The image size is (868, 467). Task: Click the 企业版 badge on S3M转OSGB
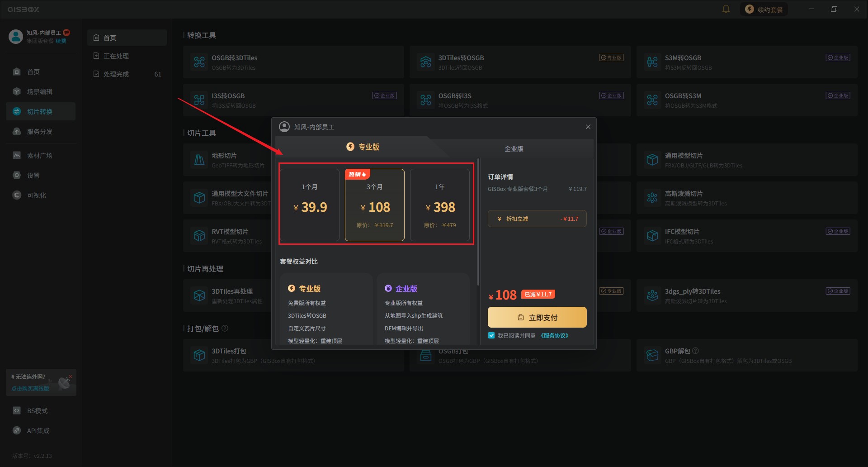tap(838, 57)
